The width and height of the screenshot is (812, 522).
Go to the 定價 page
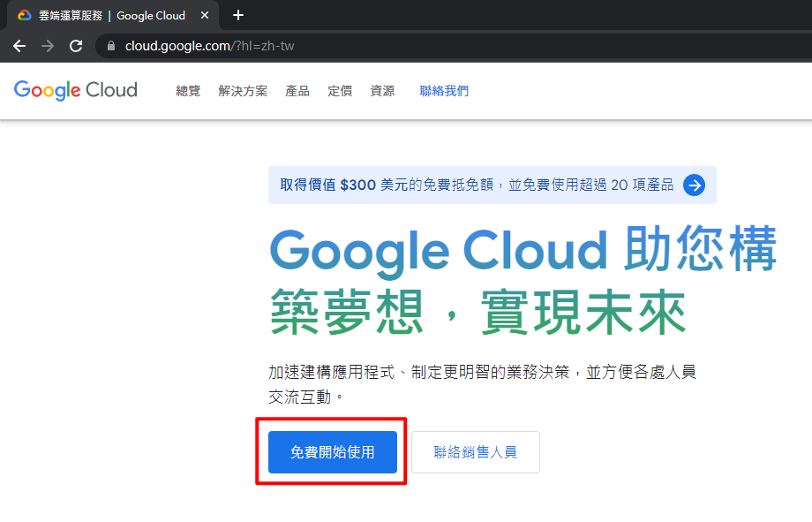click(x=340, y=91)
